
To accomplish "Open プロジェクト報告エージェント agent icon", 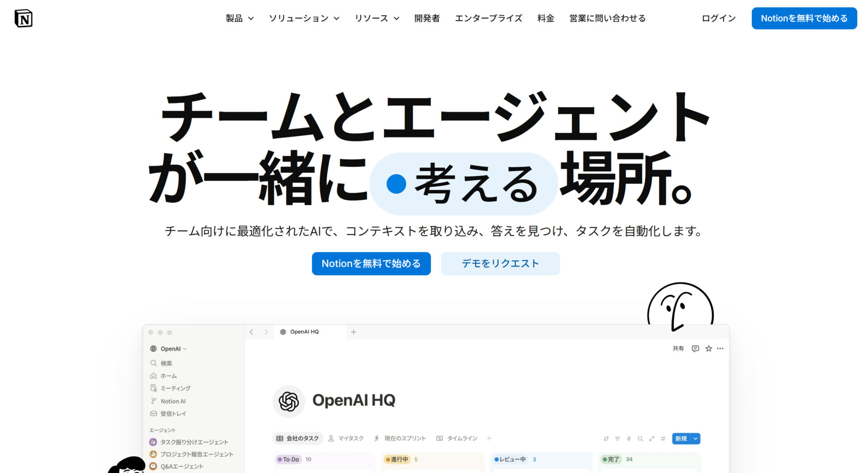I will click(153, 454).
